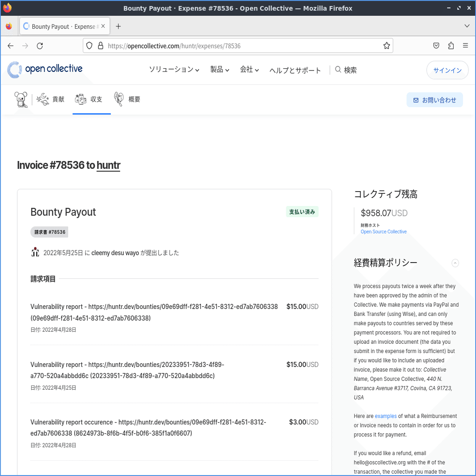Click the first $15.00 USD amount dated 4月28日

point(302,307)
